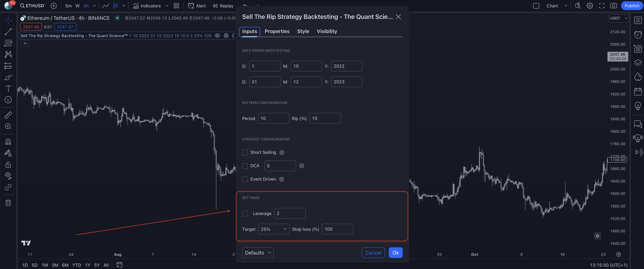Viewport: 644px width, 269px height.
Task: Click the trash remove objects icon
Action: click(8, 203)
